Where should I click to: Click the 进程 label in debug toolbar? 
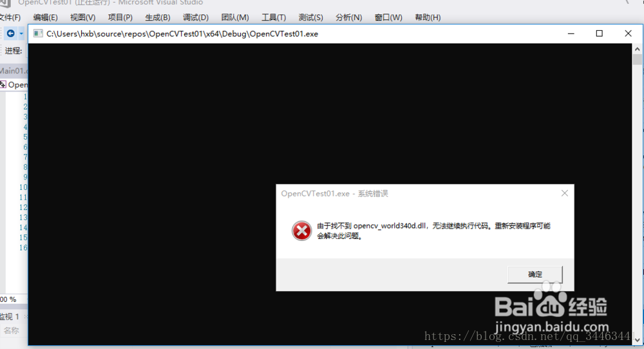pos(13,51)
